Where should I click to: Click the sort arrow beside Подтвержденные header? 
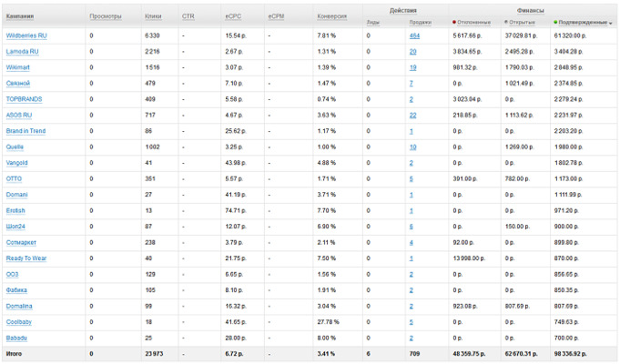[x=611, y=24]
